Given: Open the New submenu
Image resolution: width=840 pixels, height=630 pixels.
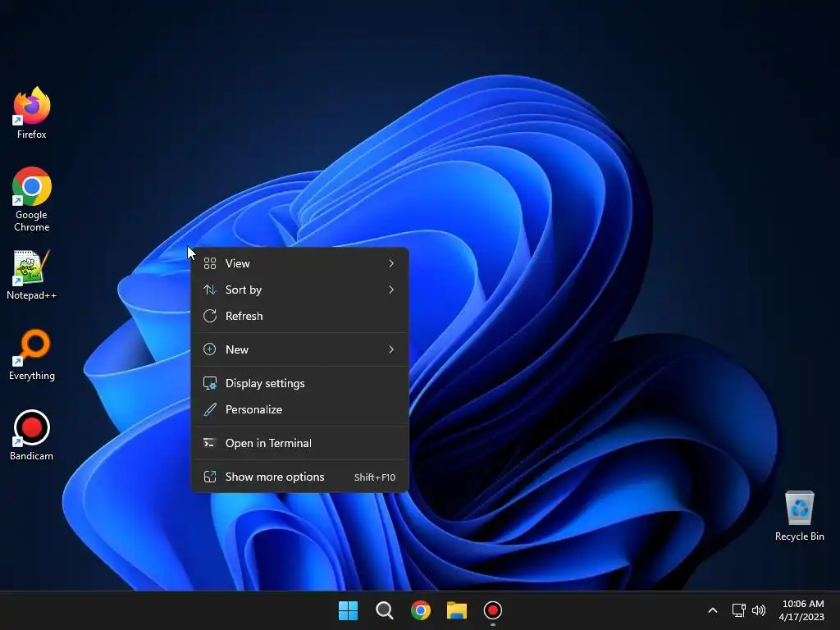Looking at the screenshot, I should [300, 349].
